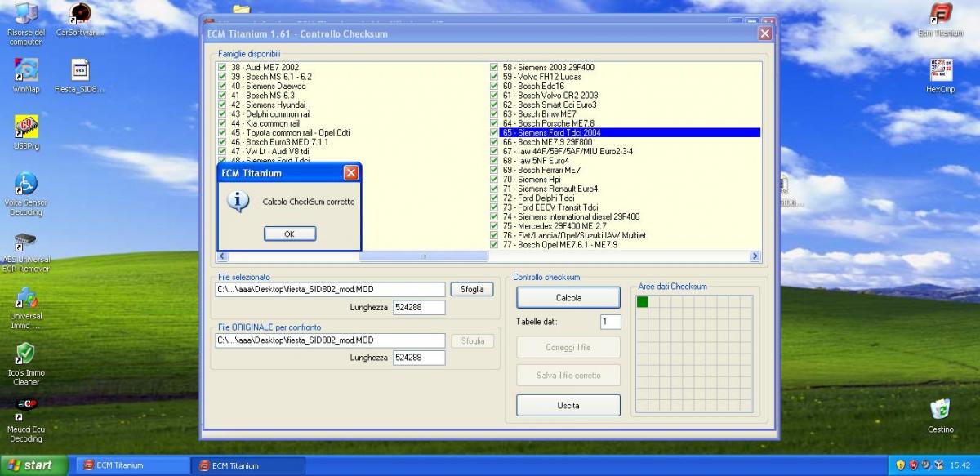Close the ECM Titanium message dialog

[x=350, y=173]
